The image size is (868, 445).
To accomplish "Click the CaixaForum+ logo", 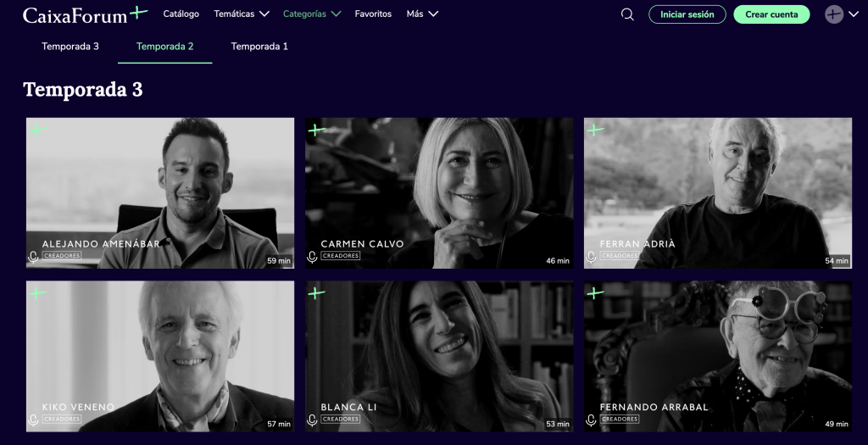I will click(x=85, y=14).
